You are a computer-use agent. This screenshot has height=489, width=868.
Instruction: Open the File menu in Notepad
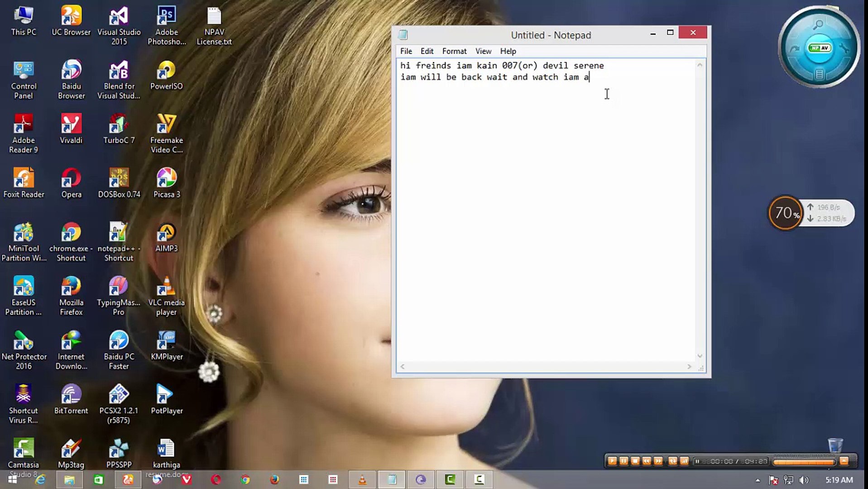406,51
